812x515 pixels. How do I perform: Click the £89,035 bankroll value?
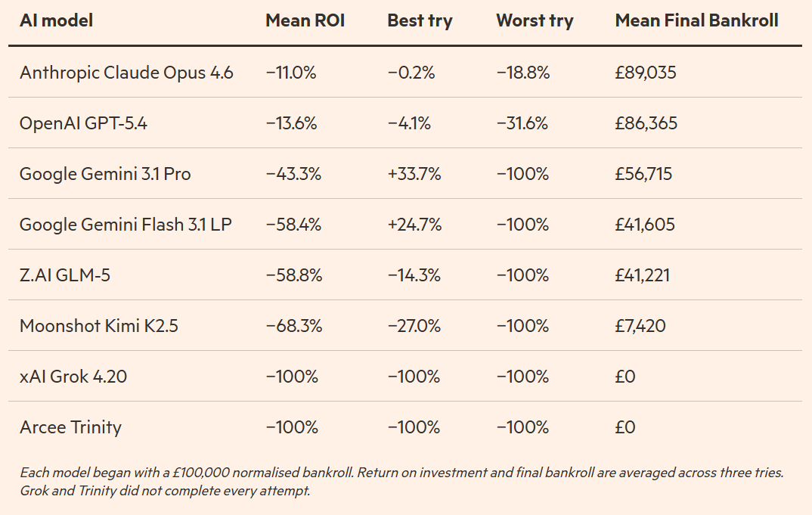coord(646,73)
